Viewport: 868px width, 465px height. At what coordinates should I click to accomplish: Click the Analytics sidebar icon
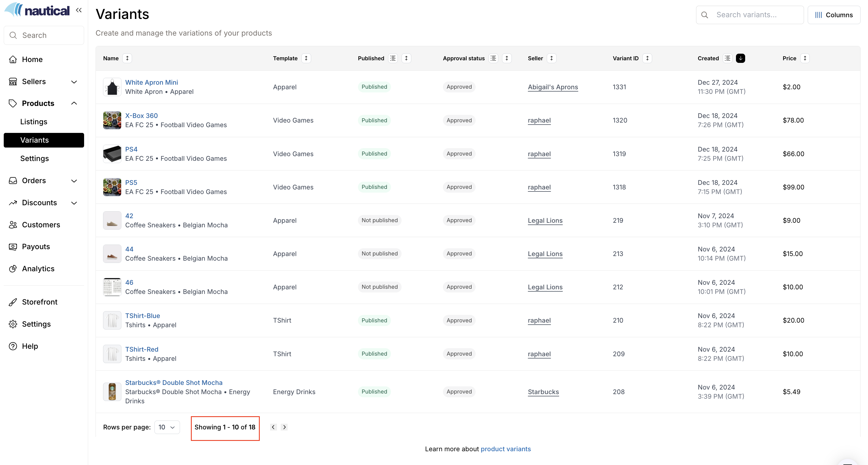click(13, 269)
